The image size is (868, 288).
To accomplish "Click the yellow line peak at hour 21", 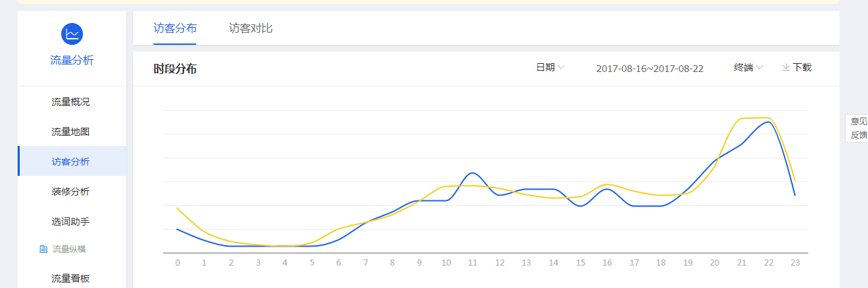I will (x=742, y=119).
